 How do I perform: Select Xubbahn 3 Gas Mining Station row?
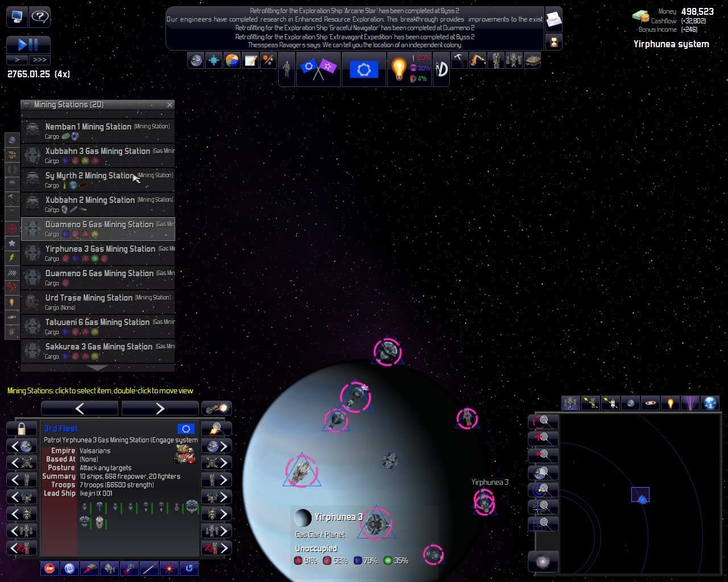(x=98, y=155)
